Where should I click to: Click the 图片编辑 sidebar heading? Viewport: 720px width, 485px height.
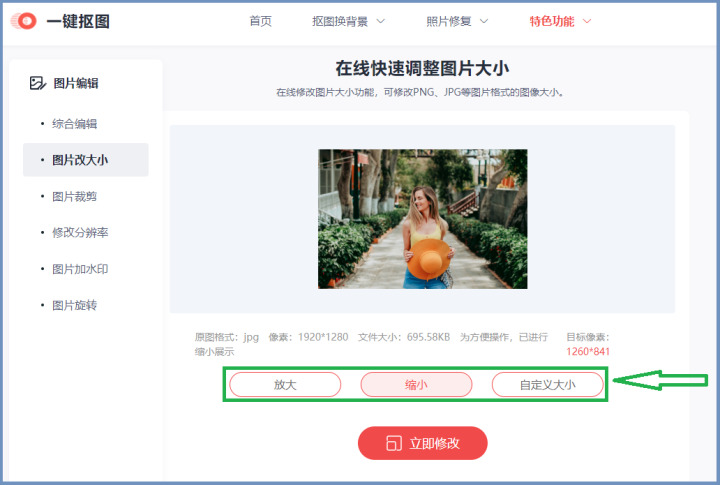pyautogui.click(x=76, y=83)
